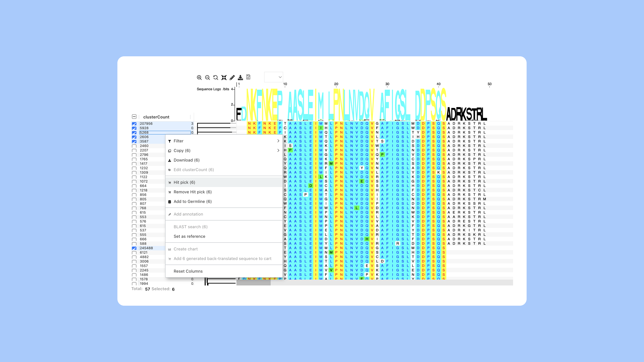Choose Remove Hit pick (6)
Image resolution: width=644 pixels, height=362 pixels.
[x=224, y=192]
